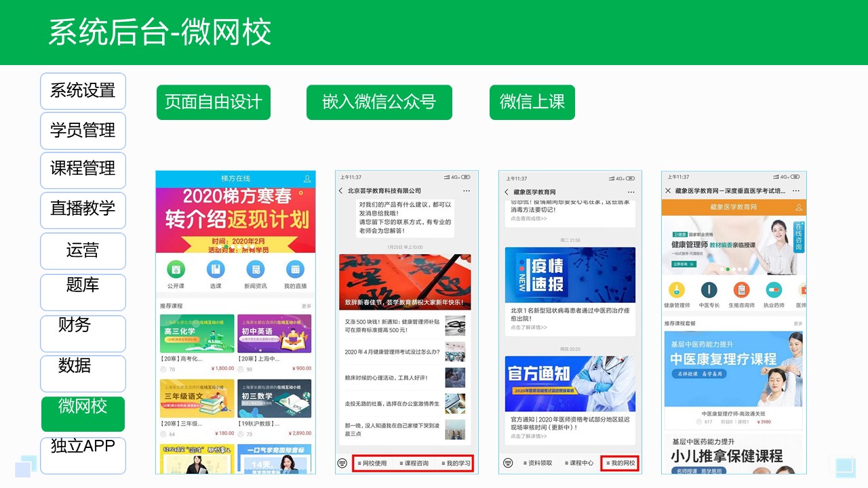
Task: Click 课程咨询 in the bottom menu
Action: (x=414, y=462)
